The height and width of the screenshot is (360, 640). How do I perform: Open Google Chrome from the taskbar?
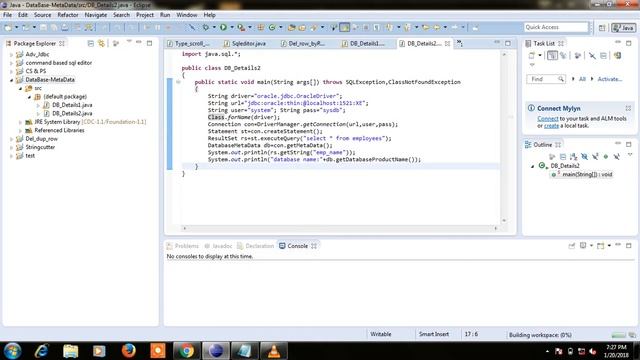click(187, 351)
